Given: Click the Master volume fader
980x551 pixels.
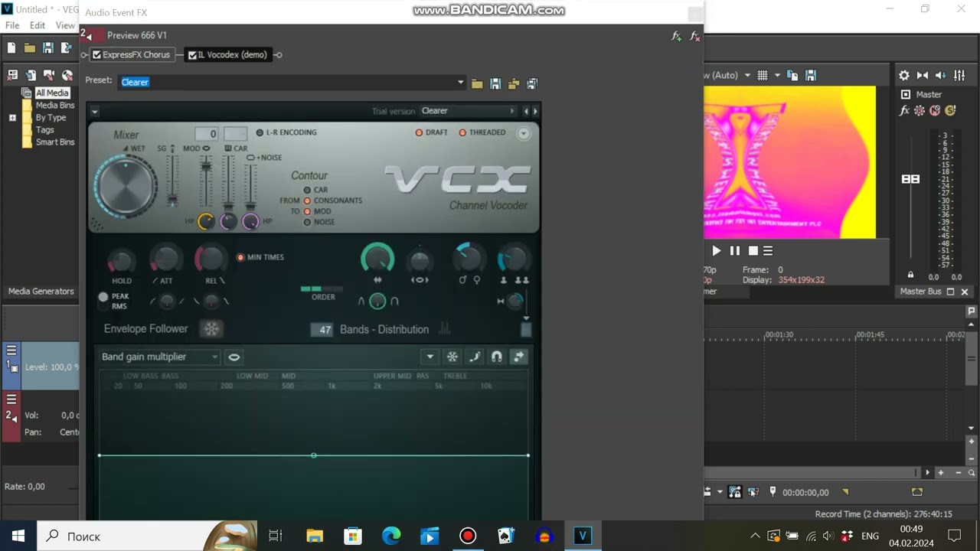Looking at the screenshot, I should point(910,178).
